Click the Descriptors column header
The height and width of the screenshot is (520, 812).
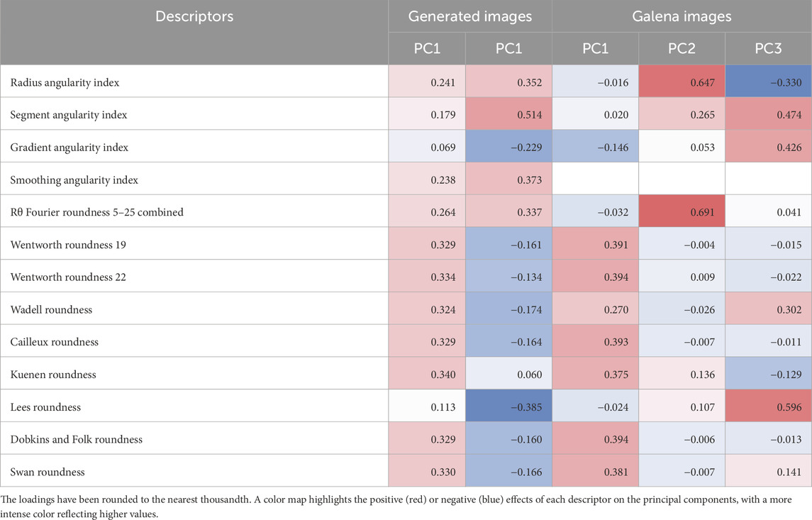[x=194, y=16]
